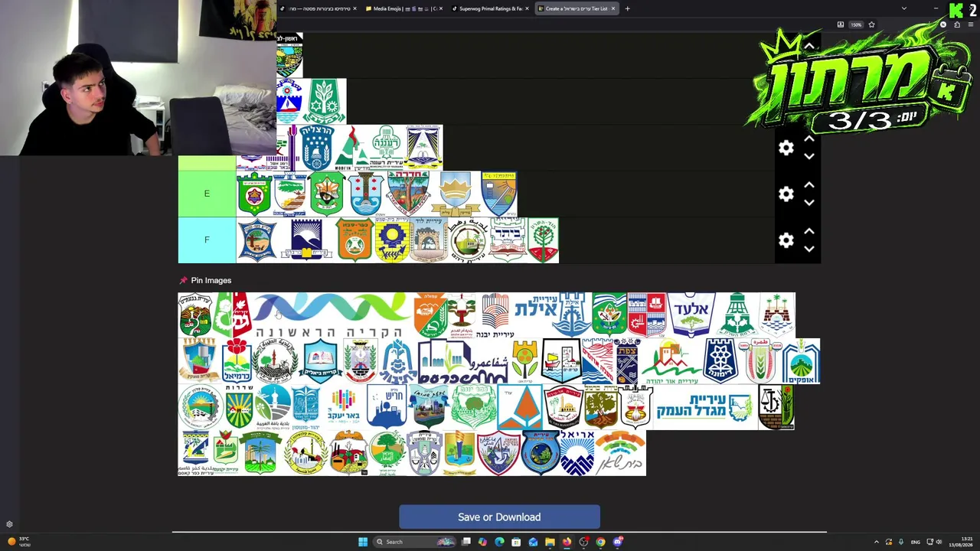Image resolution: width=980 pixels, height=551 pixels.
Task: Open settings gear for the E tier row
Action: [x=786, y=194]
